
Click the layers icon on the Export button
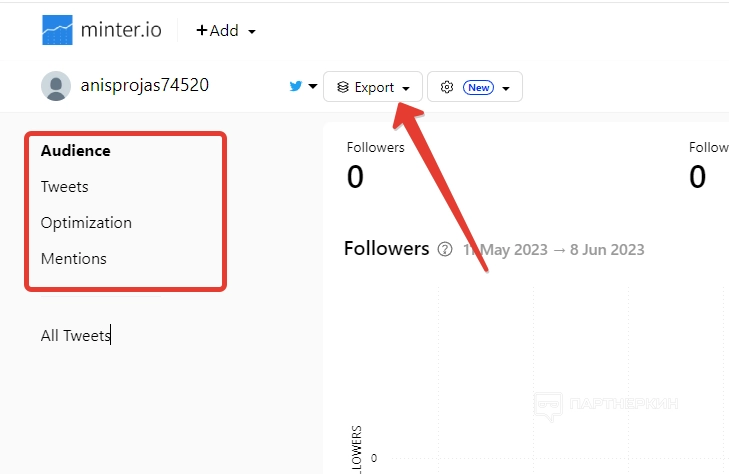(x=343, y=87)
